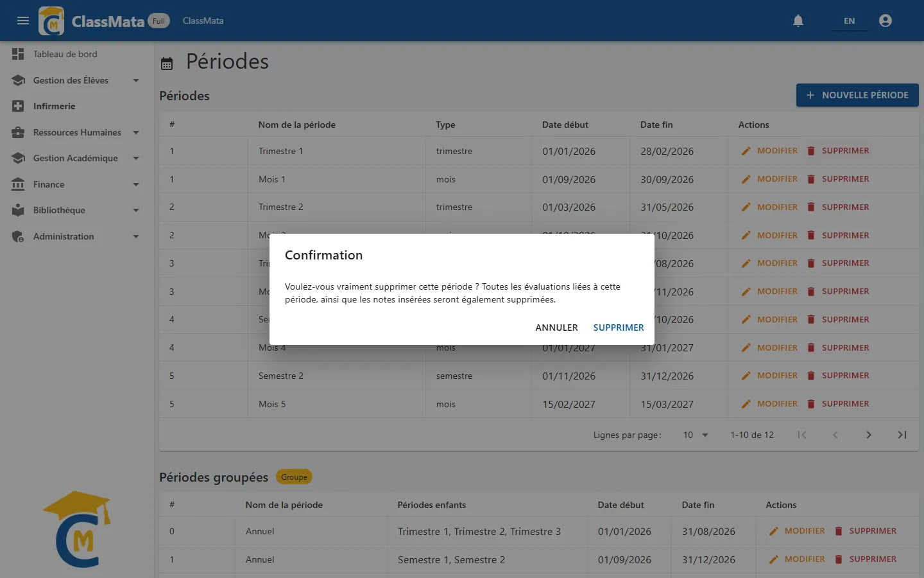Image resolution: width=924 pixels, height=578 pixels.
Task: Click the Bibliothèque book icon
Action: point(18,210)
